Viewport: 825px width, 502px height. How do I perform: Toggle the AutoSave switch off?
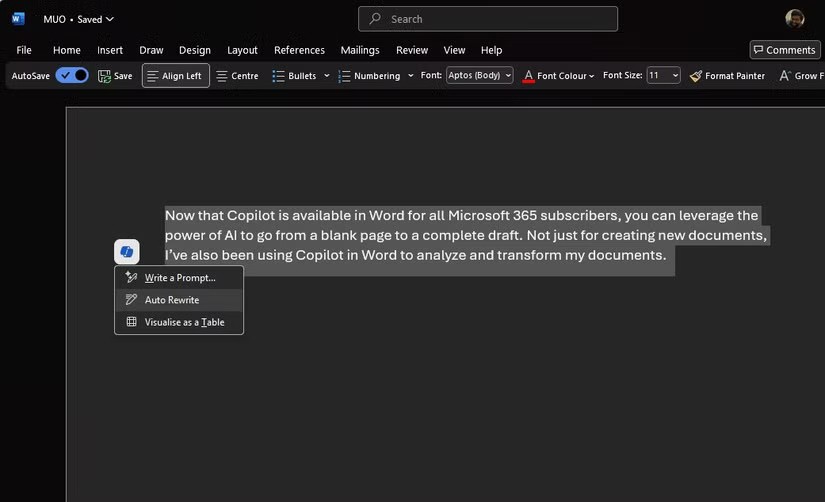coord(72,76)
